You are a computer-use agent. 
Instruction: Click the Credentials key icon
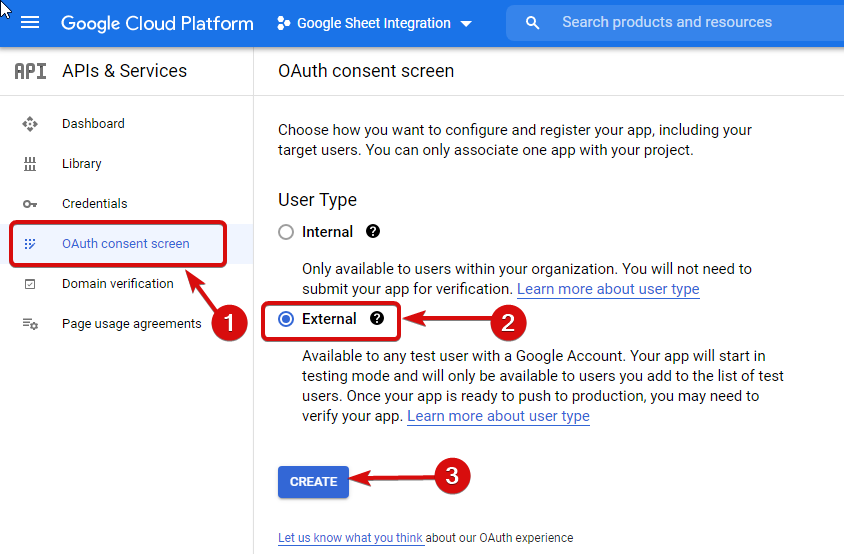(x=30, y=204)
